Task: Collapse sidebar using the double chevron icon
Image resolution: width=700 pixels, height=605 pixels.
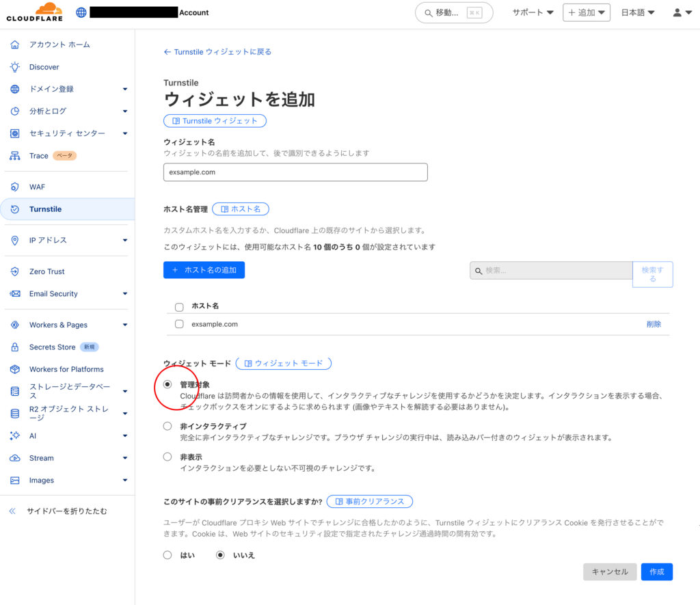Action: coord(12,511)
